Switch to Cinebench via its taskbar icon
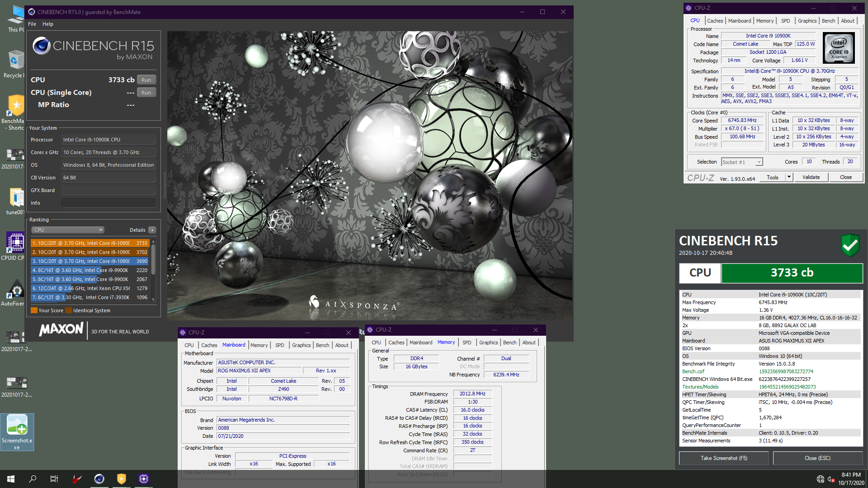Viewport: 868px width, 488px height. pyautogui.click(x=99, y=479)
